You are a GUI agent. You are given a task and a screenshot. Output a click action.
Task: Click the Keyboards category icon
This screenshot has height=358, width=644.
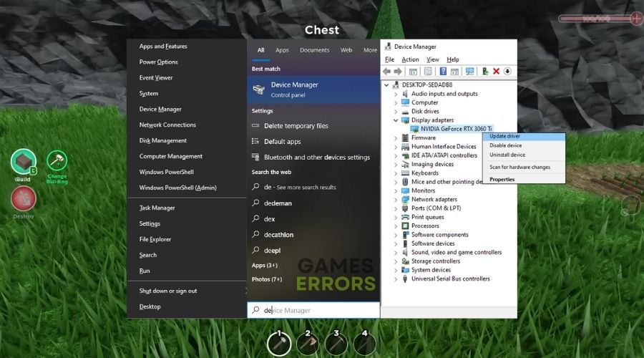point(406,173)
